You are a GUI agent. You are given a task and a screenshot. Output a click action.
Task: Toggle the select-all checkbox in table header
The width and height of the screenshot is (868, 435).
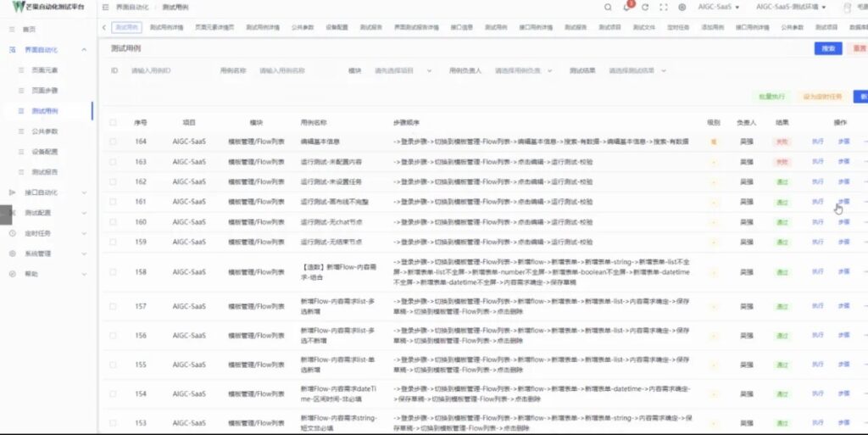[113, 122]
